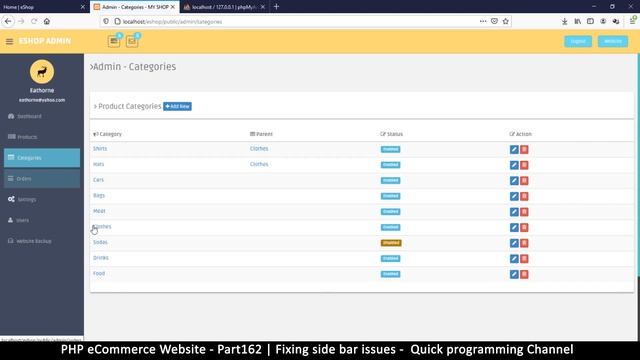This screenshot has height=360, width=640.
Task: Open page actions ellipsis in address bar
Action: coord(483,21)
